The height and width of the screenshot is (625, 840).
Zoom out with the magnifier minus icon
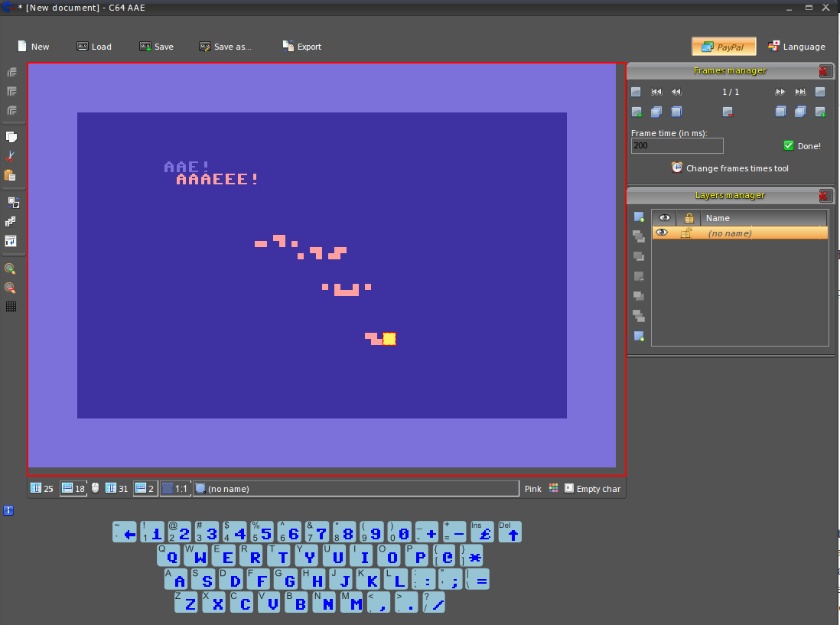click(x=11, y=288)
